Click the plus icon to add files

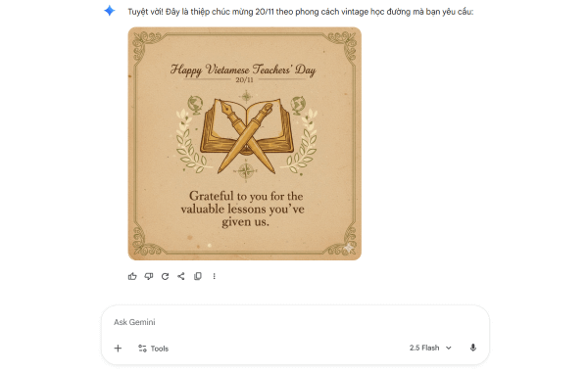(118, 349)
